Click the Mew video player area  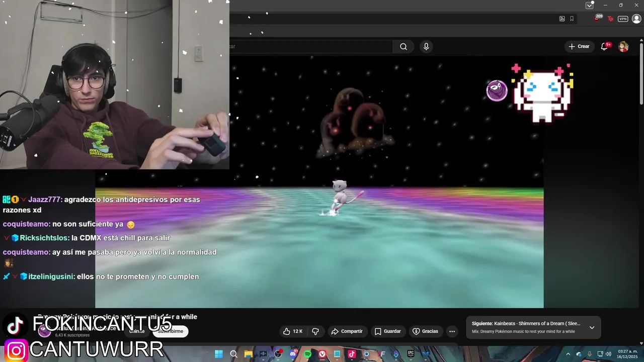(x=319, y=182)
